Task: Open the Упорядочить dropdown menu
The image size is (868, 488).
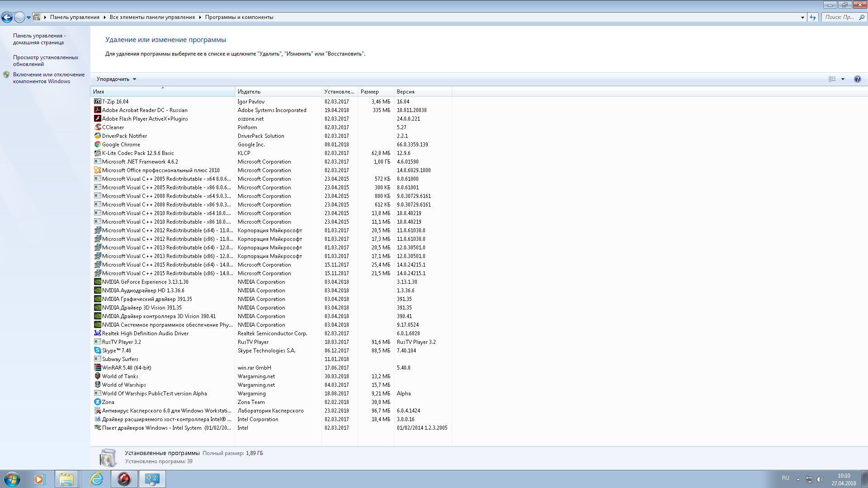Action: coord(116,79)
